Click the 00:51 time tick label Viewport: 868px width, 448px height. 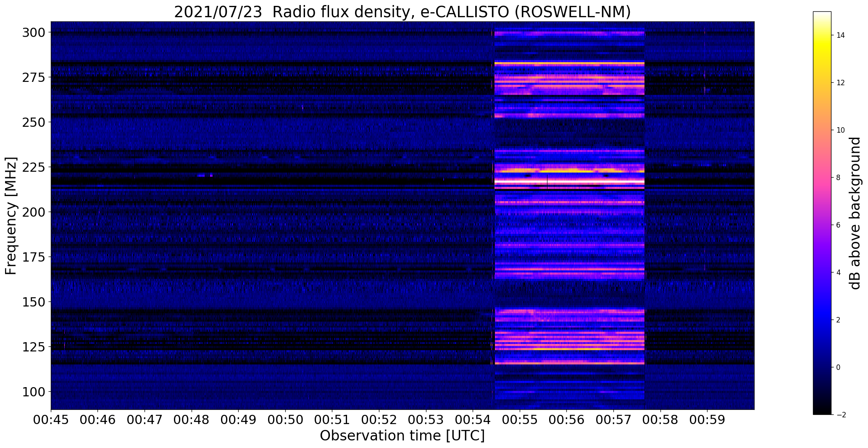(332, 419)
